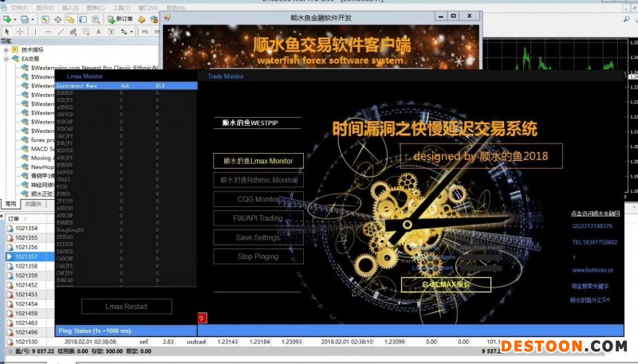This screenshot has width=638, height=364.
Task: Click the Lmax Restart button
Action: point(127,307)
